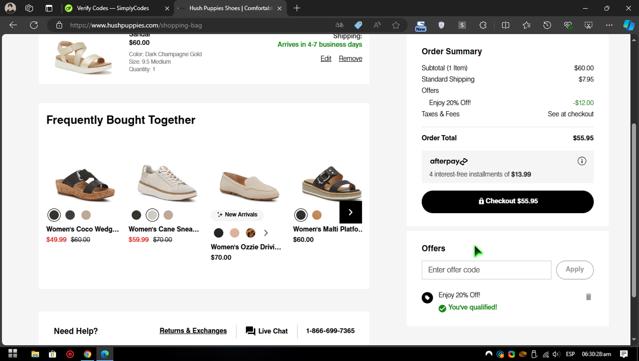Remove the Enjoy 20% Off offer trash icon

(x=588, y=297)
